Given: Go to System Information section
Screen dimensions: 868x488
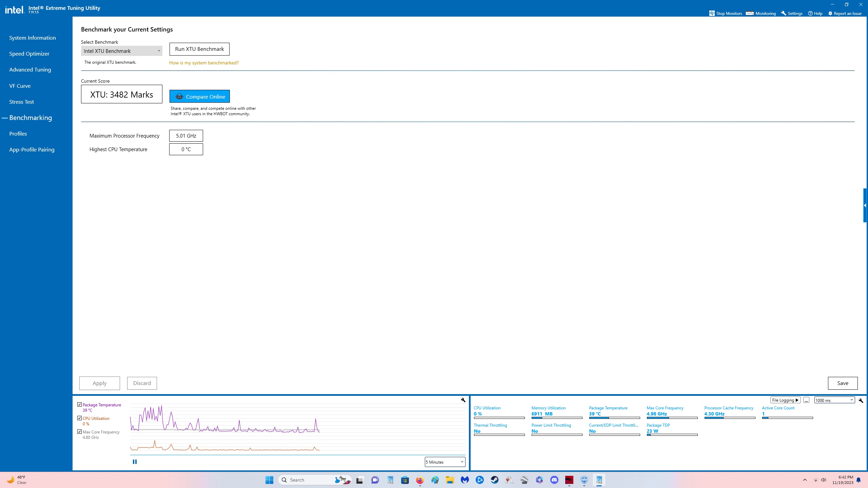Looking at the screenshot, I should pyautogui.click(x=33, y=38).
